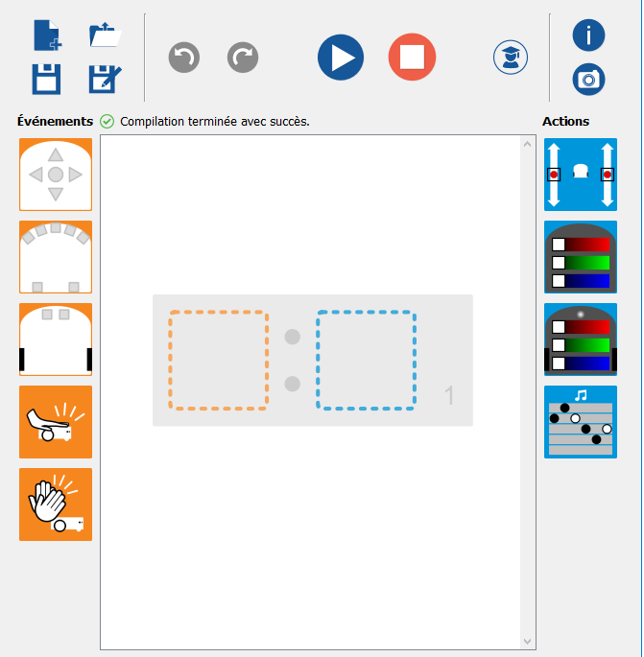Stop the running program
Screen dimensions: 644x657
point(412,57)
